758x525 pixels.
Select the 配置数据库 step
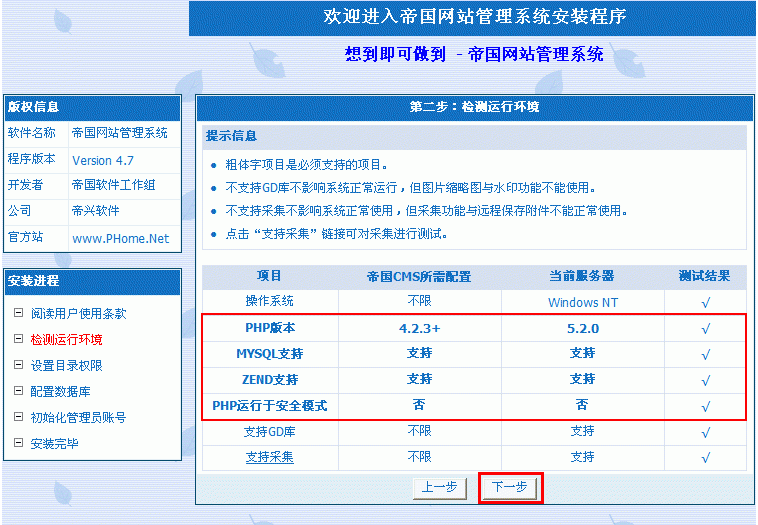[60, 392]
